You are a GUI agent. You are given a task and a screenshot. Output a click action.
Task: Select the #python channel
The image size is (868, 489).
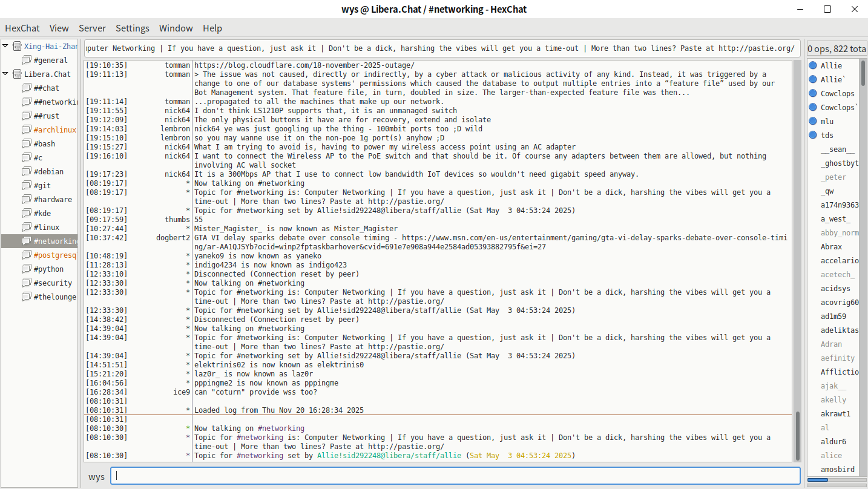coord(48,269)
